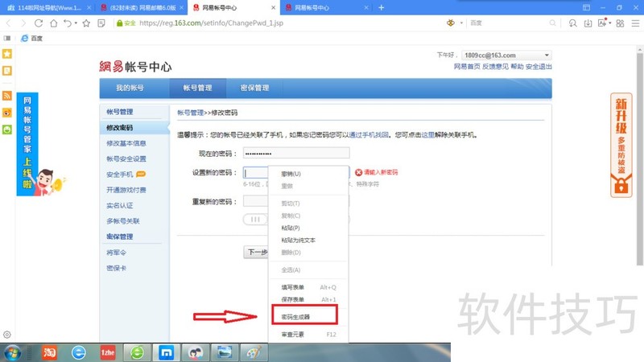The height and width of the screenshot is (362, 644).
Task: Select 实名认证 in the left menu
Action: point(119,206)
